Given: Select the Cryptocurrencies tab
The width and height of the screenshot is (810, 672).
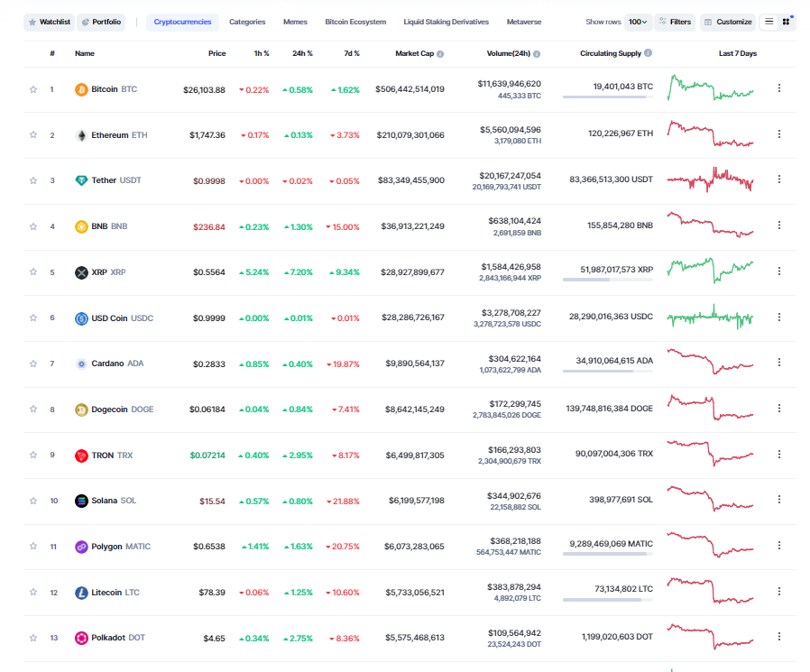Looking at the screenshot, I should pyautogui.click(x=182, y=22).
